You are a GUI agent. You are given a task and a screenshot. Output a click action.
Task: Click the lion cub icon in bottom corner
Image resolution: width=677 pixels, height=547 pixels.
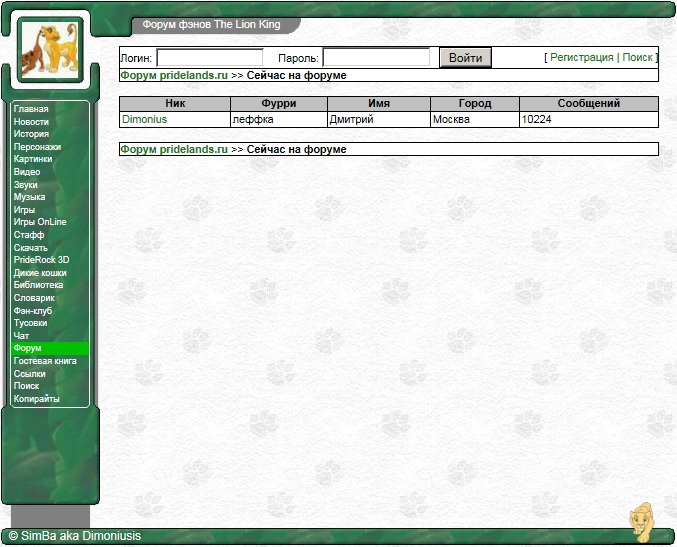click(x=641, y=524)
